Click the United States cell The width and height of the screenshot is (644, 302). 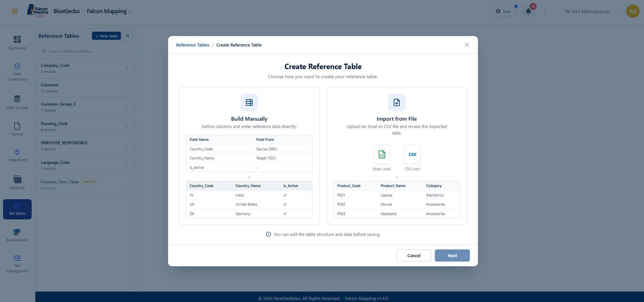click(x=246, y=204)
